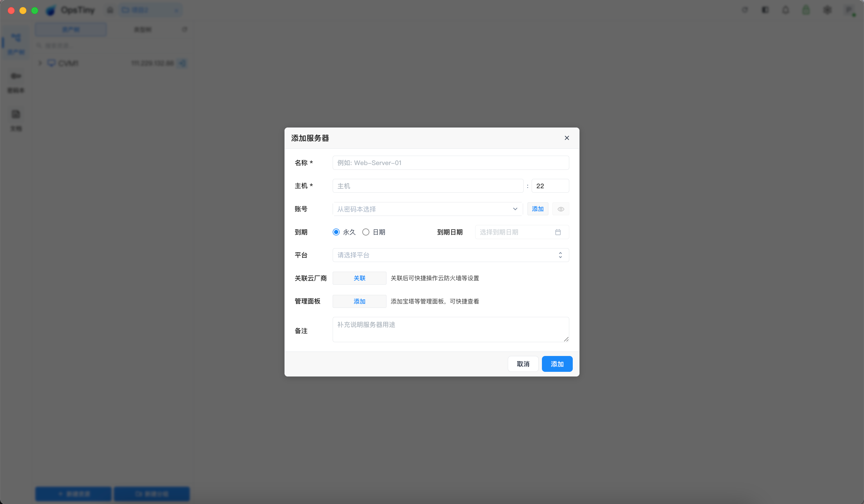Click the OpsTiny logo icon

click(x=51, y=10)
